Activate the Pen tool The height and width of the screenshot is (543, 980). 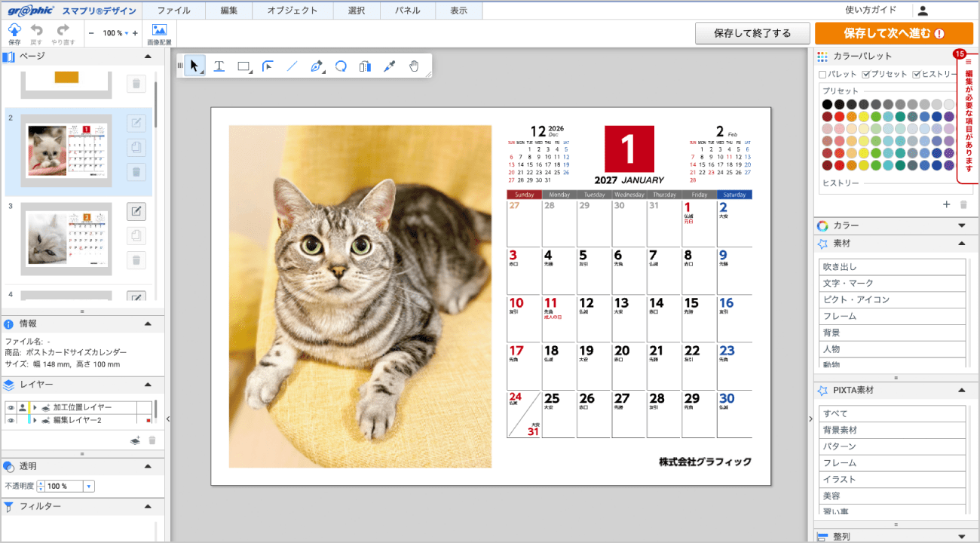point(317,66)
